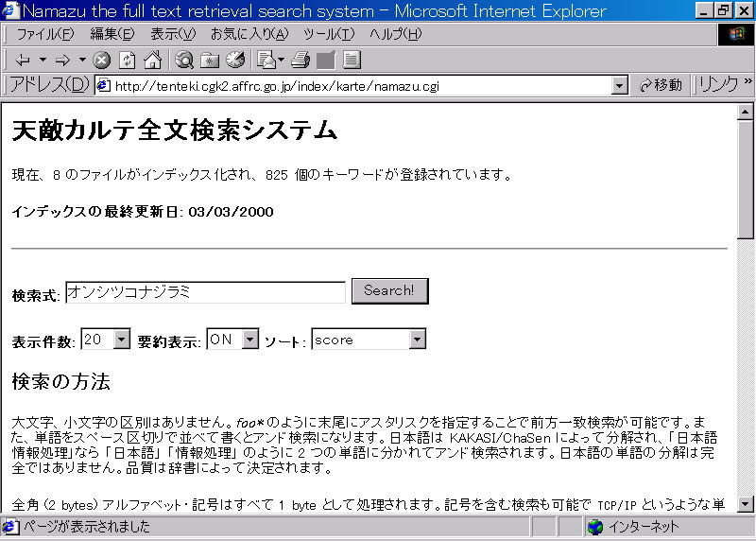Open the address bar URL dropdown arrow
This screenshot has width=756, height=541.
[620, 85]
